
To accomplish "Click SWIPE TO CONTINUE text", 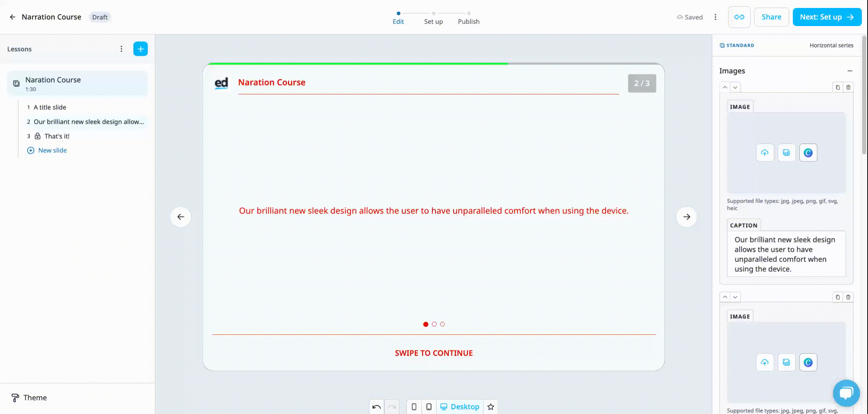I will (x=434, y=353).
